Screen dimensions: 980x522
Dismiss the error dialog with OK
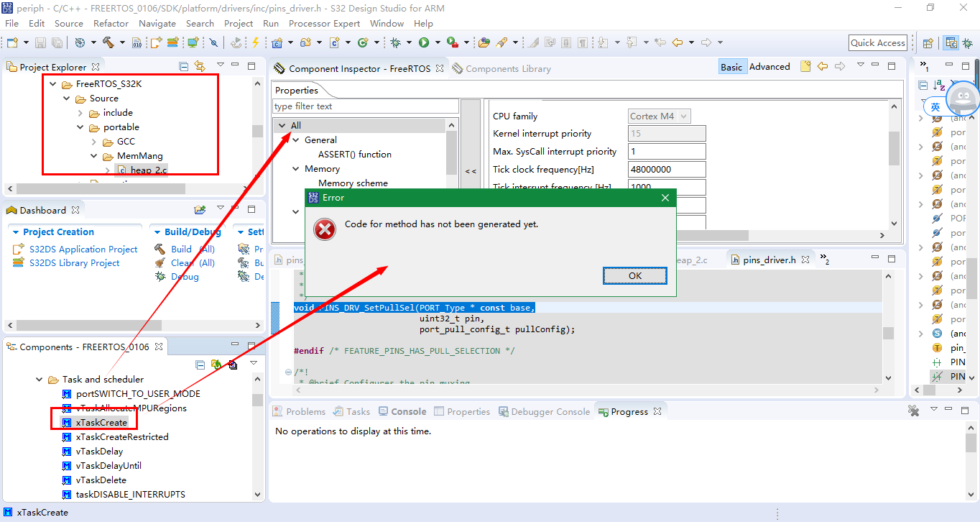pyautogui.click(x=634, y=275)
